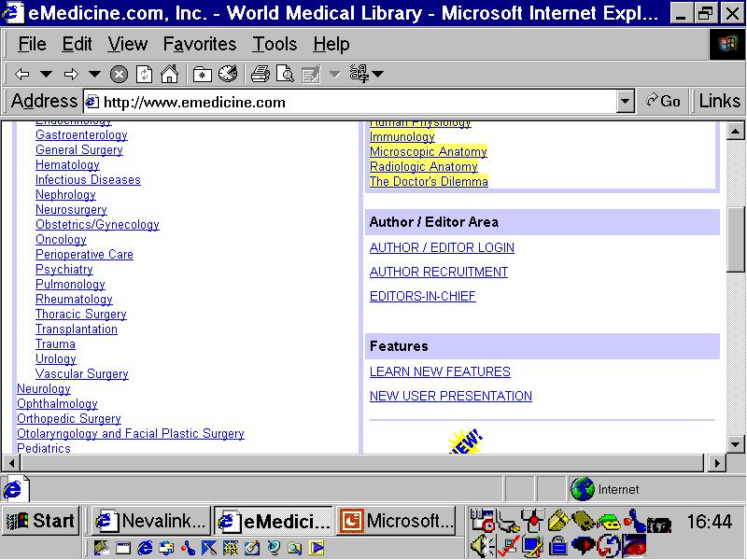Screen dimensions: 747x560
Task: Open the Neurosurgery link
Action: tap(72, 209)
